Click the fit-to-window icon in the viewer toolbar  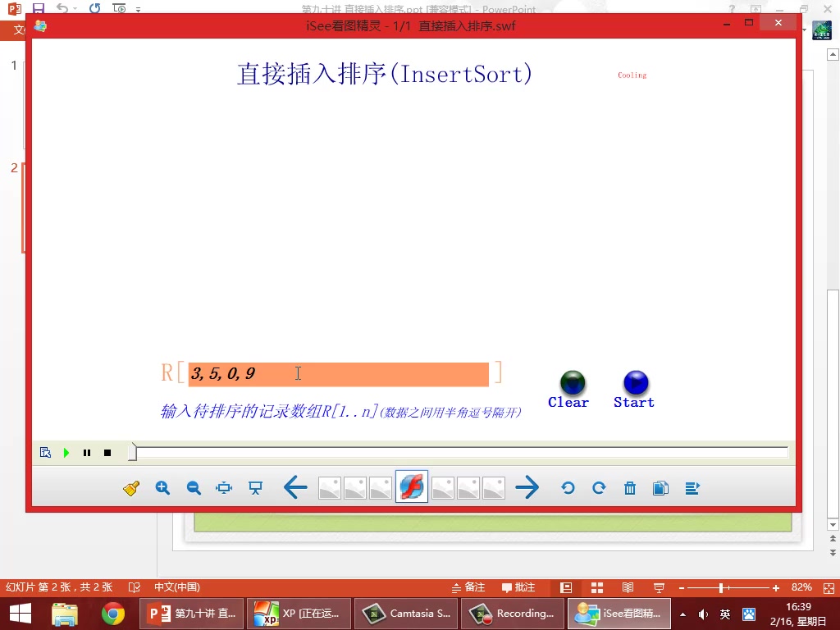223,487
